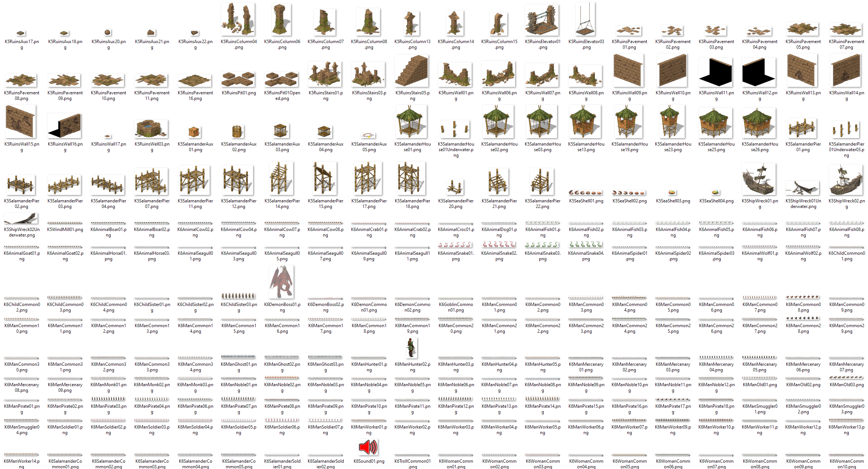The height and width of the screenshot is (469, 868).
Task: Select the K5SalamanderPier07.png scaffold file
Action: coord(151,181)
